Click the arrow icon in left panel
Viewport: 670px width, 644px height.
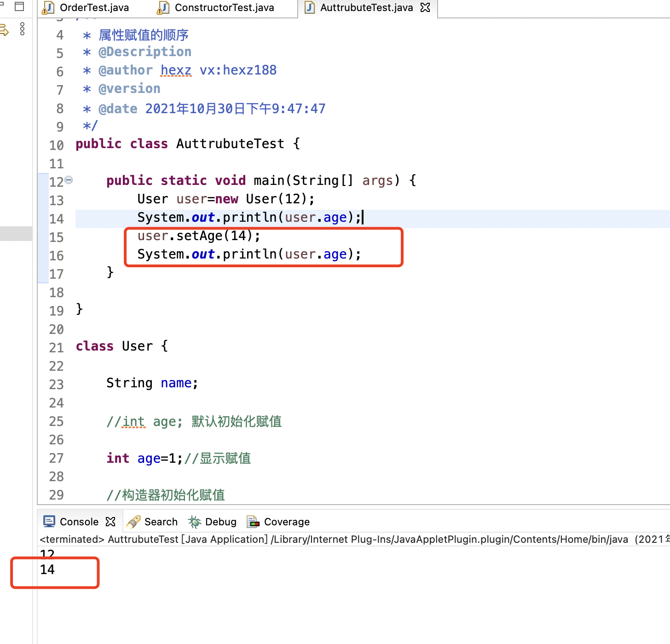coord(4,31)
